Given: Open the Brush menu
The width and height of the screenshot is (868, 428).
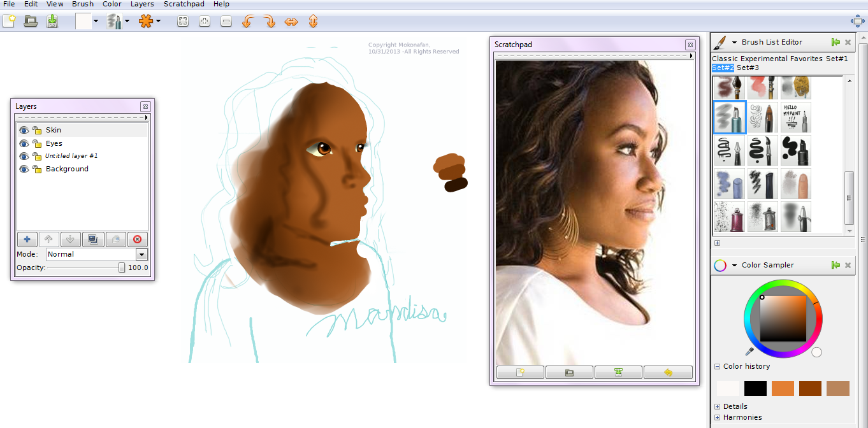Looking at the screenshot, I should pos(83,4).
